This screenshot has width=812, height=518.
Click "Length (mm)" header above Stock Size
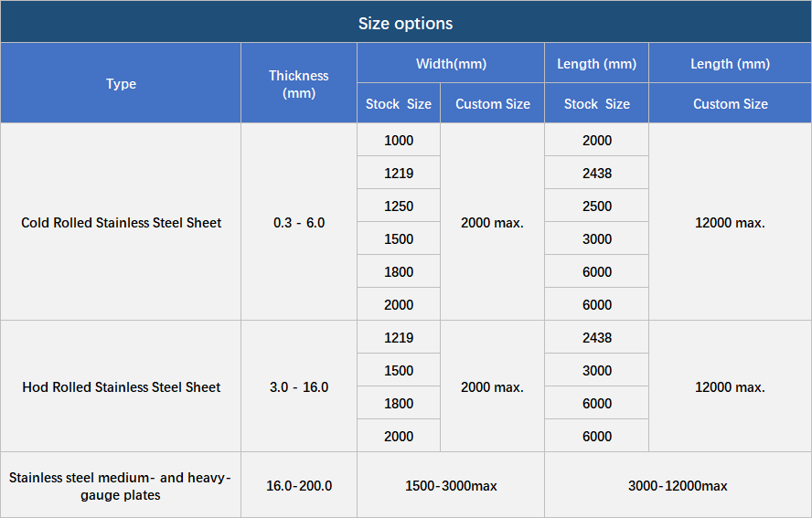coord(596,63)
